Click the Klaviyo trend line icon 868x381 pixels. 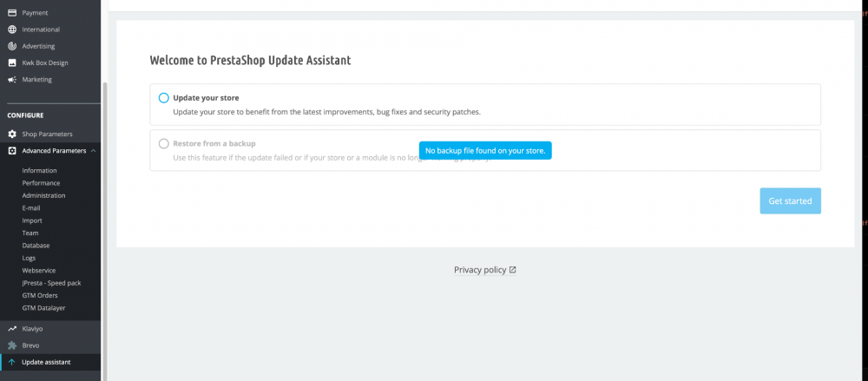[x=11, y=328]
